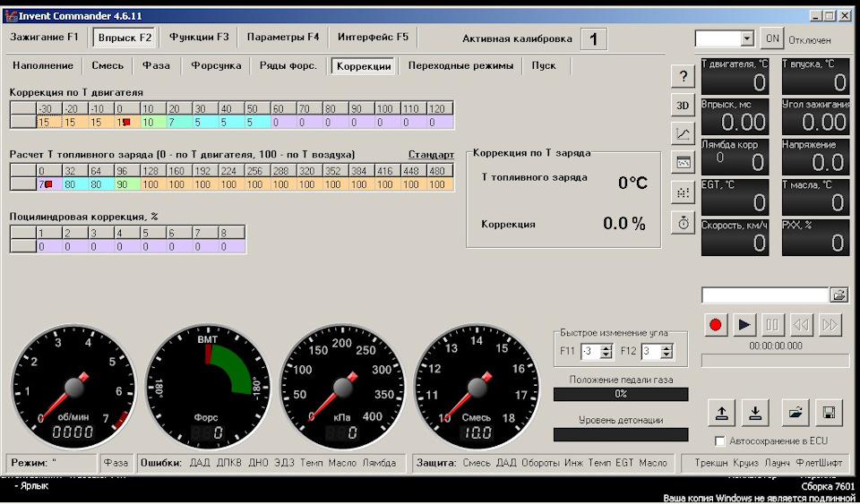Open the Переходные режимы sub-tab
This screenshot has width=860, height=504.
pos(460,65)
